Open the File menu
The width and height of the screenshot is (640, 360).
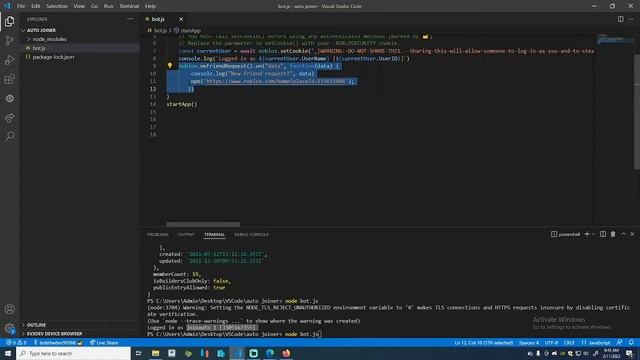21,6
